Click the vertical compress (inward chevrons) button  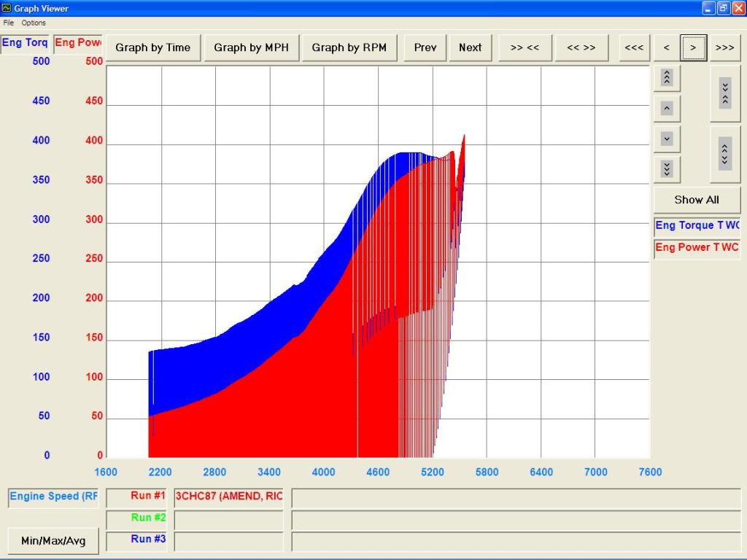724,93
